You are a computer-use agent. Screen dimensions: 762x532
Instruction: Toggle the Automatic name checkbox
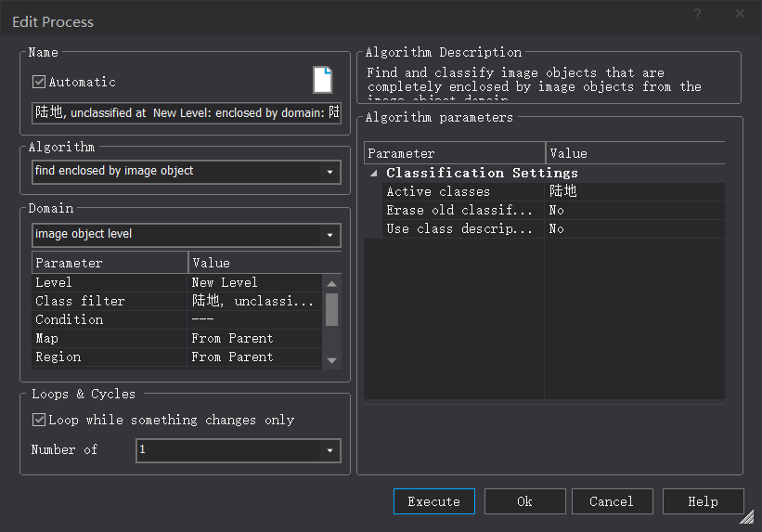pos(39,82)
